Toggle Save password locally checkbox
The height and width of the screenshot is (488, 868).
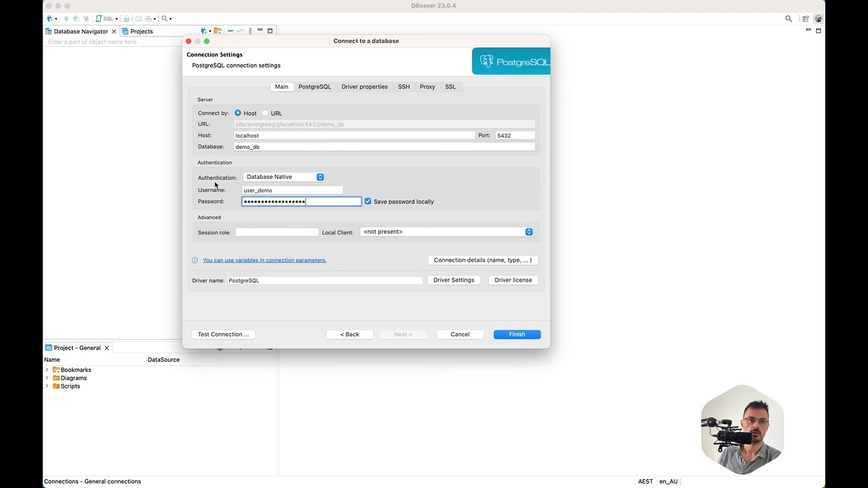(368, 201)
